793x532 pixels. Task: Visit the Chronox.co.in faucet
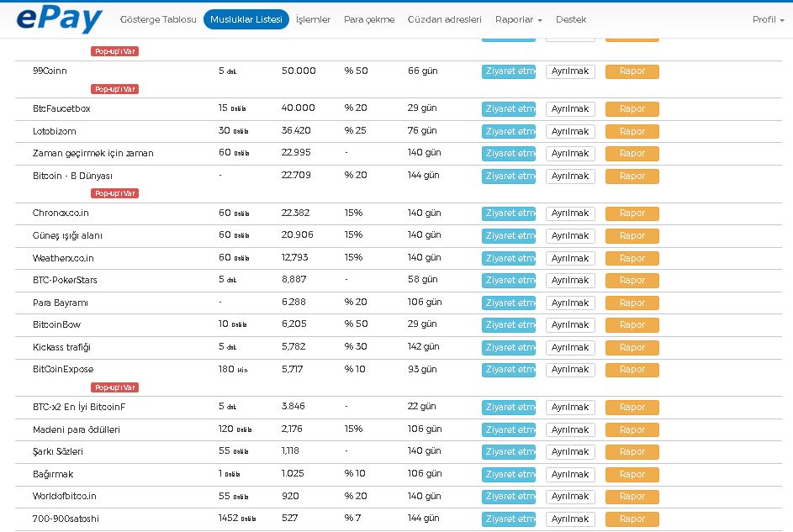click(x=508, y=213)
